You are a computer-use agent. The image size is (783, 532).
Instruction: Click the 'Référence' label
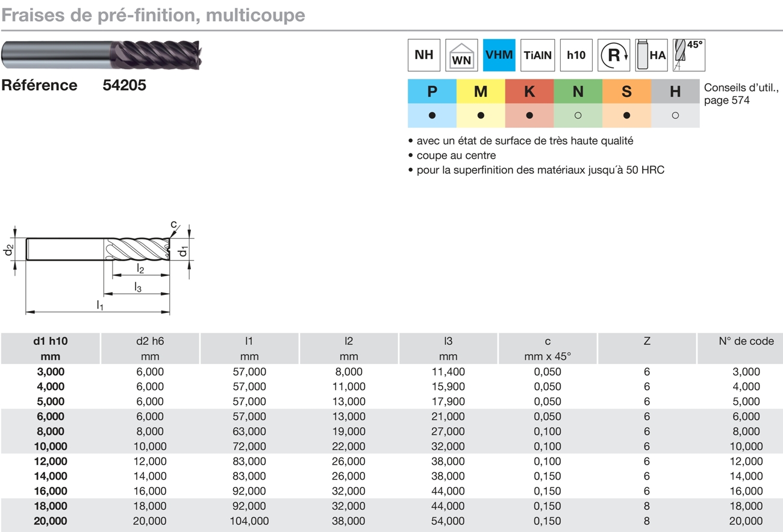pos(39,85)
